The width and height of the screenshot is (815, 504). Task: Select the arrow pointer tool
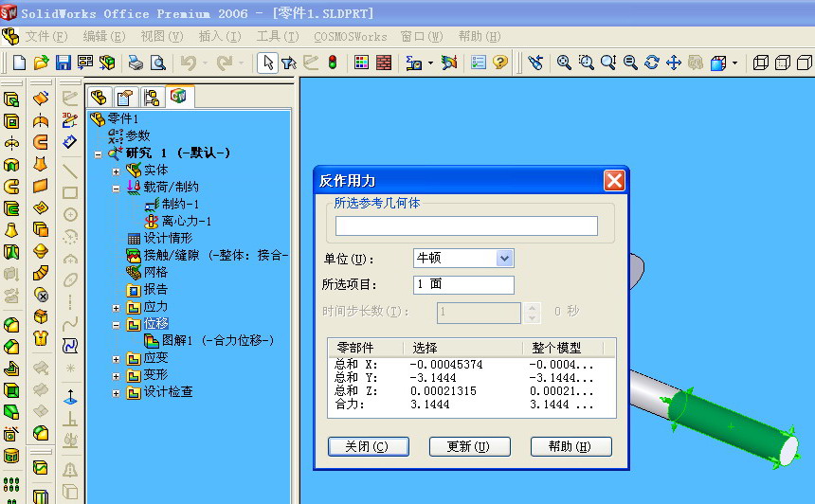[267, 63]
